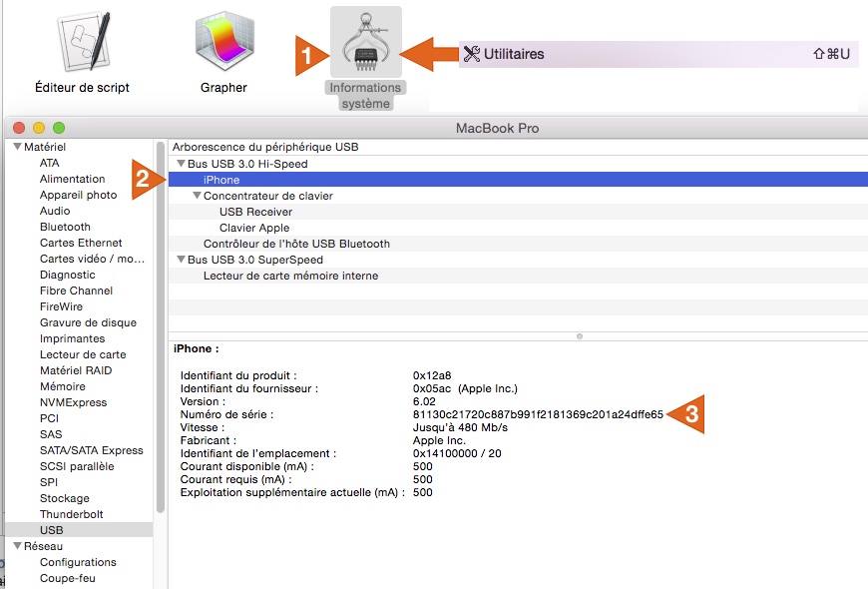Select NVMExpress in the sidebar
868x589 pixels.
pyautogui.click(x=73, y=402)
